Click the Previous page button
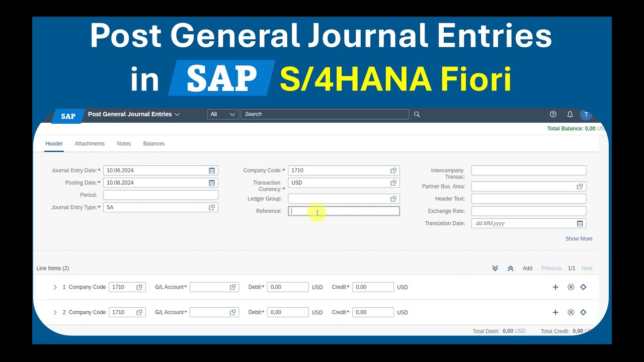 [551, 268]
